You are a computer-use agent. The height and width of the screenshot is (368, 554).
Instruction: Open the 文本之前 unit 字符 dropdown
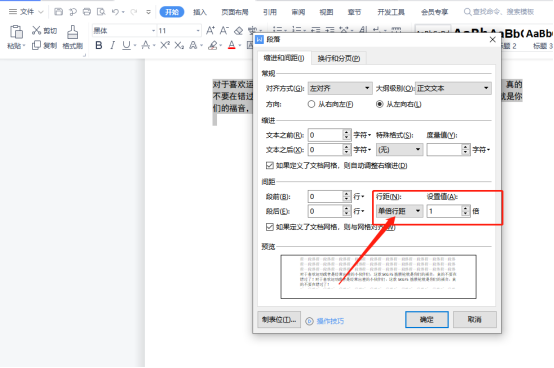(x=362, y=135)
